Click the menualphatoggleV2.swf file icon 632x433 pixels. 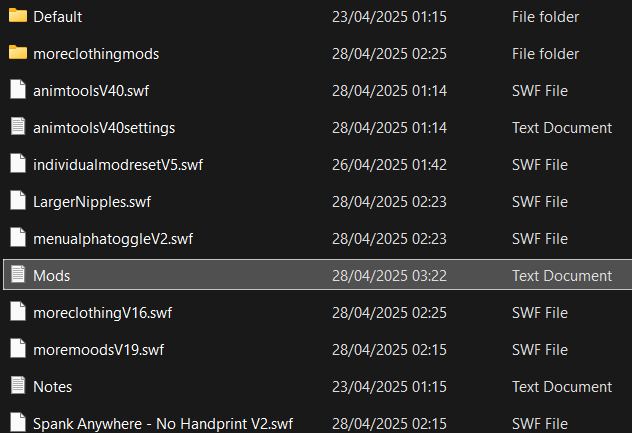tap(17, 239)
